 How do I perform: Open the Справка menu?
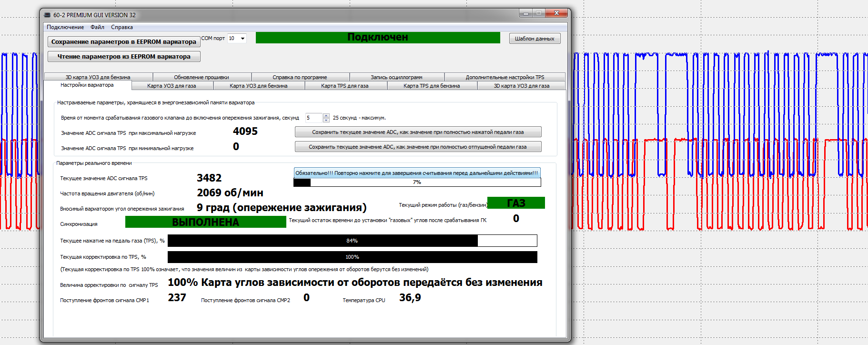(x=122, y=27)
